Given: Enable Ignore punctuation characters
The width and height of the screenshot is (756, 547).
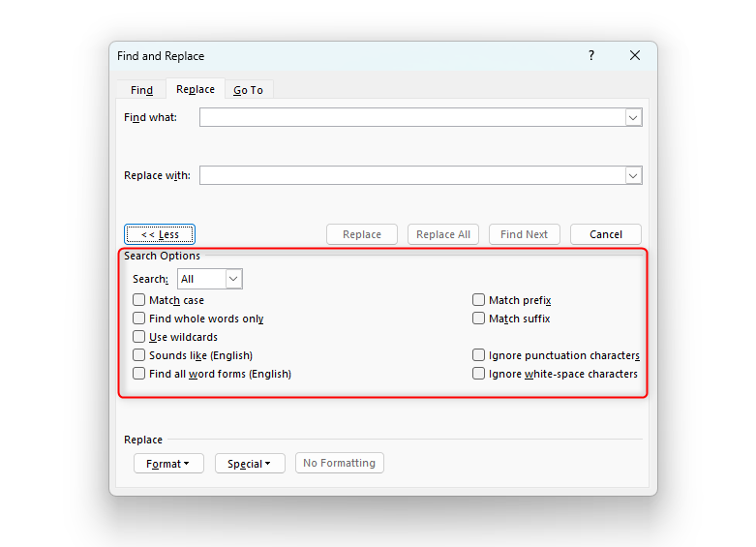Looking at the screenshot, I should pos(479,355).
